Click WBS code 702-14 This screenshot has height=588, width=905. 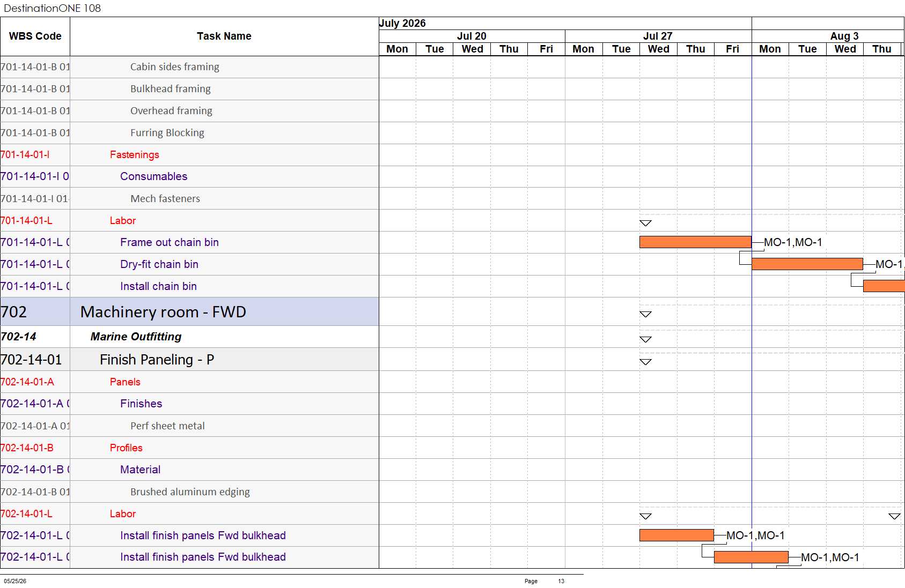(x=19, y=337)
